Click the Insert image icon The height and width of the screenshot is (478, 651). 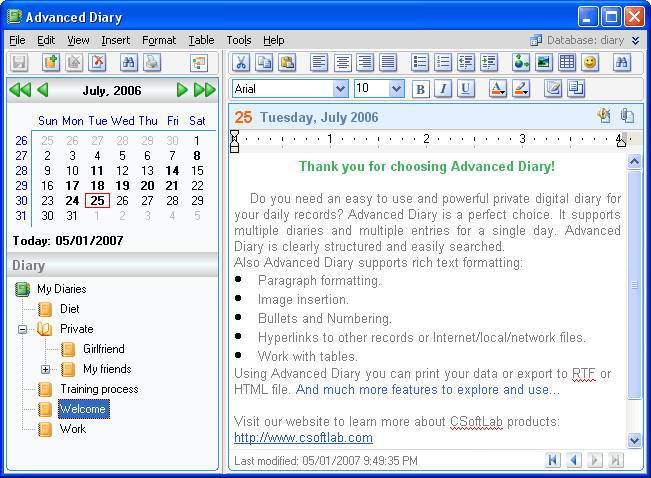tap(544, 63)
